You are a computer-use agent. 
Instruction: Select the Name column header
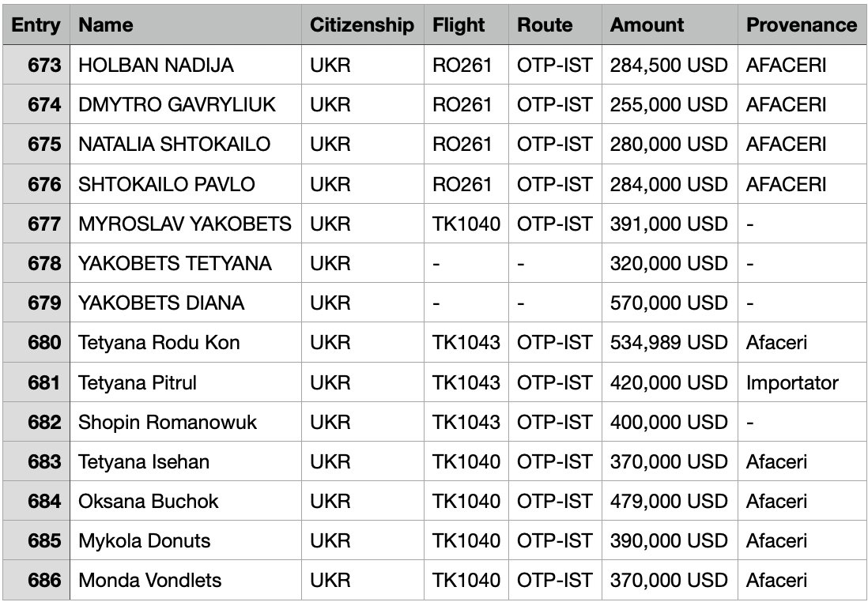(x=186, y=25)
